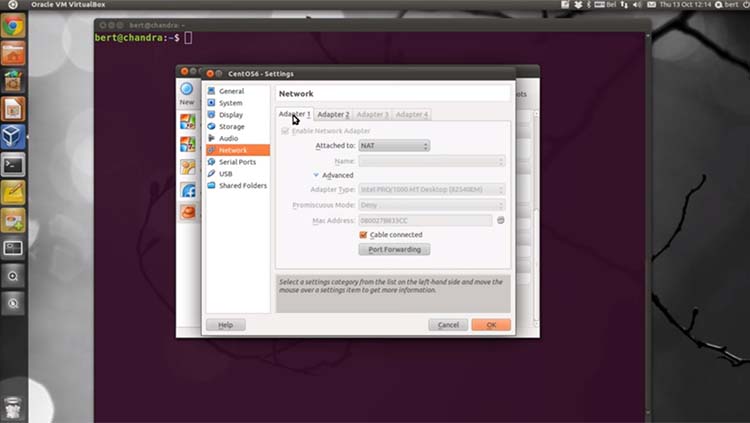Click the terminal prompt bert@chandra
Image resolution: width=750 pixels, height=423 pixels.
[x=137, y=38]
